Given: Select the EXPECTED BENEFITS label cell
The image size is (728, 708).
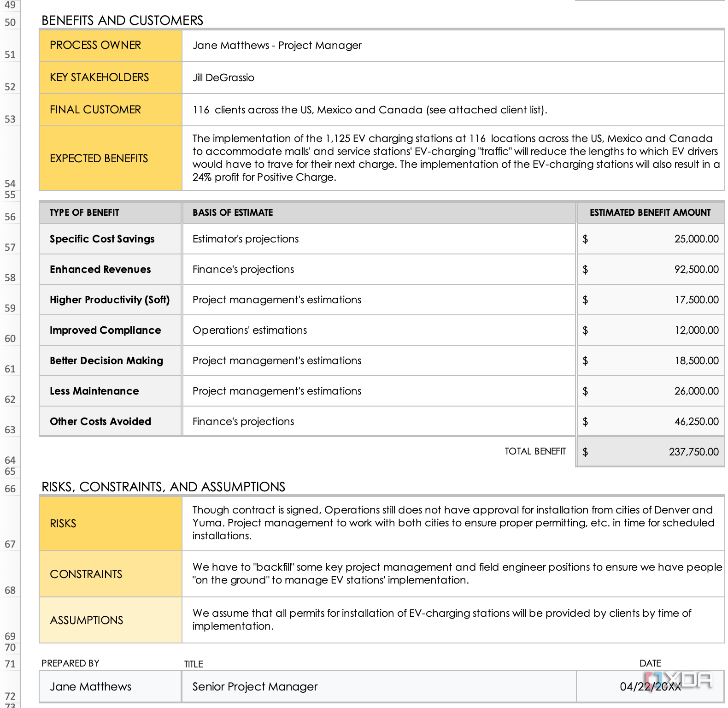Looking at the screenshot, I should pyautogui.click(x=111, y=158).
